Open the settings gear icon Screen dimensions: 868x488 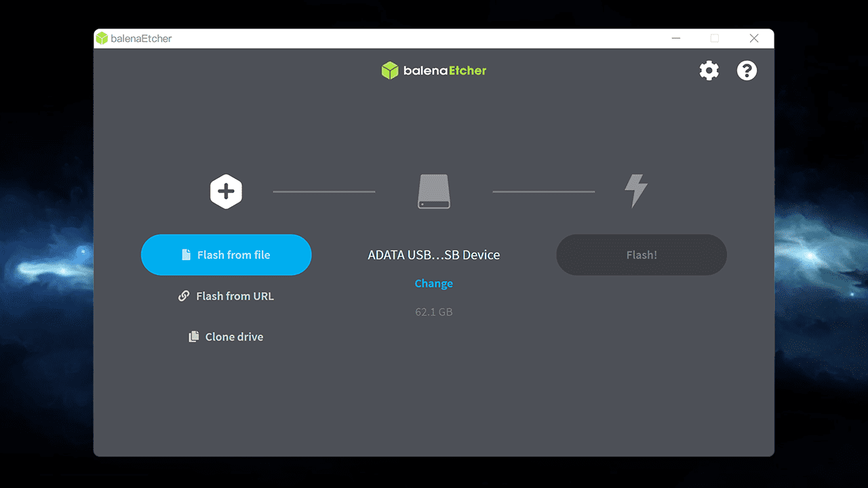[709, 70]
